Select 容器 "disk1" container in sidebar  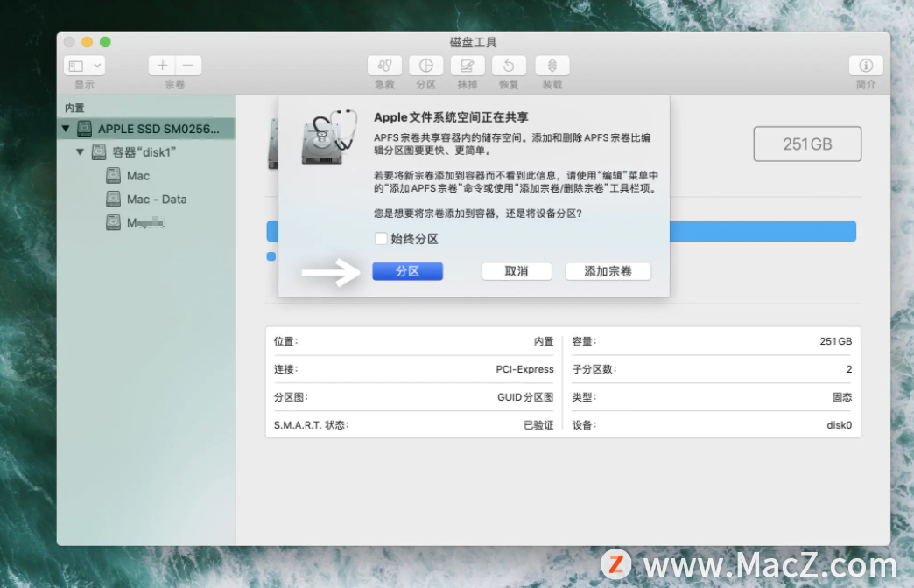pos(146,152)
